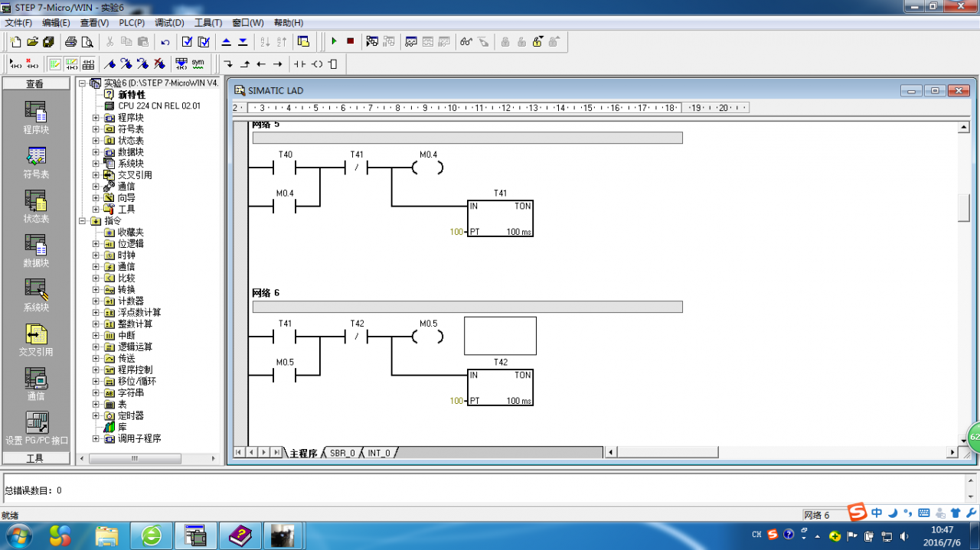Open the 文件(F) menu
Screen dimensions: 980x550
coord(18,23)
